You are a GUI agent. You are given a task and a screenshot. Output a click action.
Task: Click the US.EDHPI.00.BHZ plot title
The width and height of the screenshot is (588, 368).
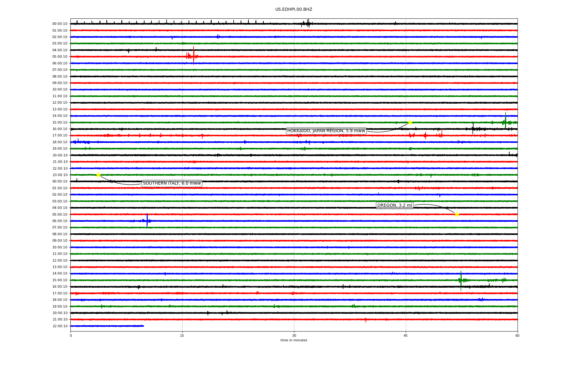coord(294,10)
